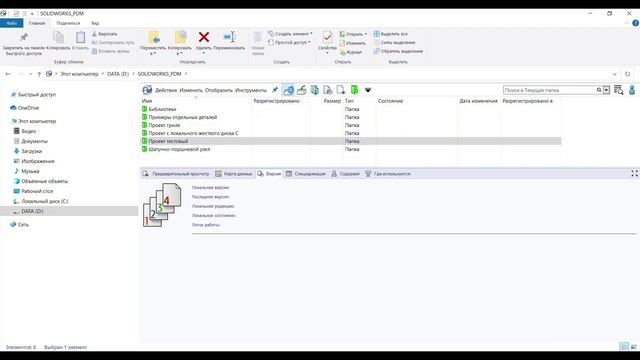Click the Back navigation arrow
Viewport: 640px width, 360px height.
point(8,74)
